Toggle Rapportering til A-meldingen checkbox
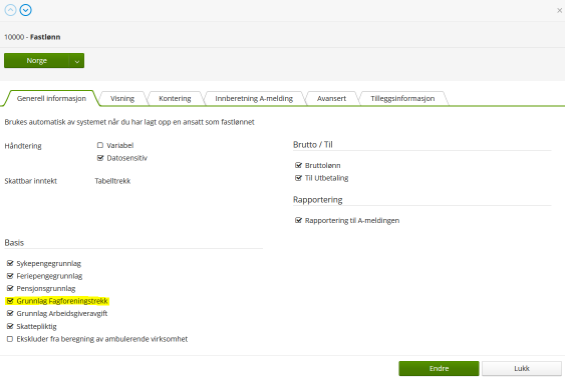 (298, 220)
